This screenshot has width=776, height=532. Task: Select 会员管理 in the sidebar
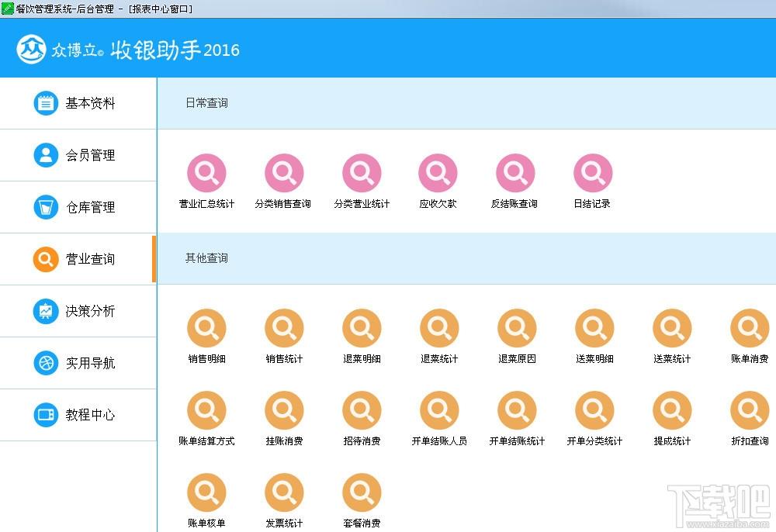point(78,155)
